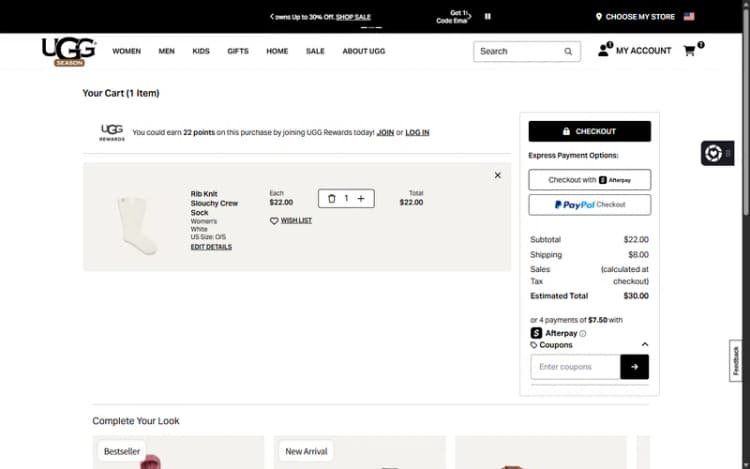Click the Coupons tag icon

(534, 345)
